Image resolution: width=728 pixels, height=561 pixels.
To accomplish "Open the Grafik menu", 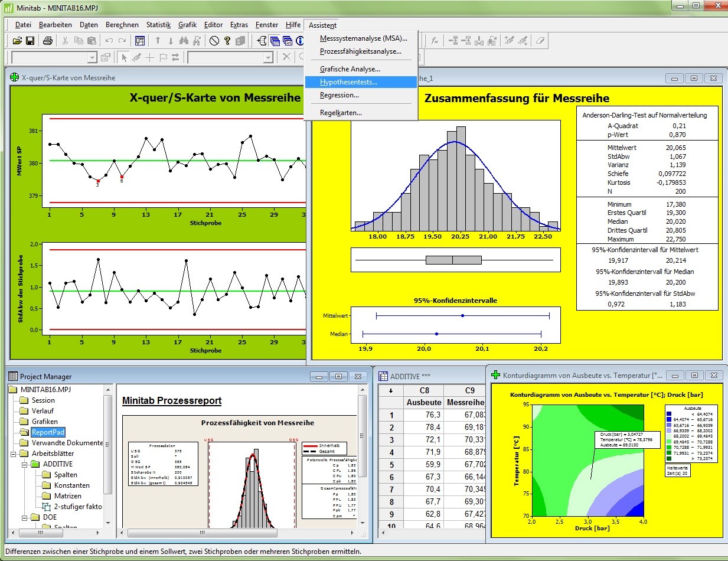I will pos(187,25).
